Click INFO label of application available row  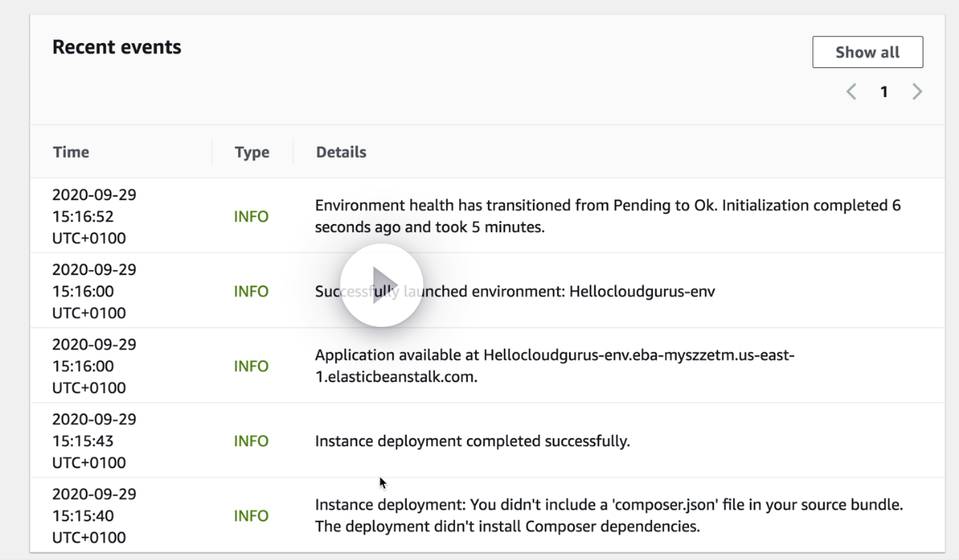click(x=251, y=366)
